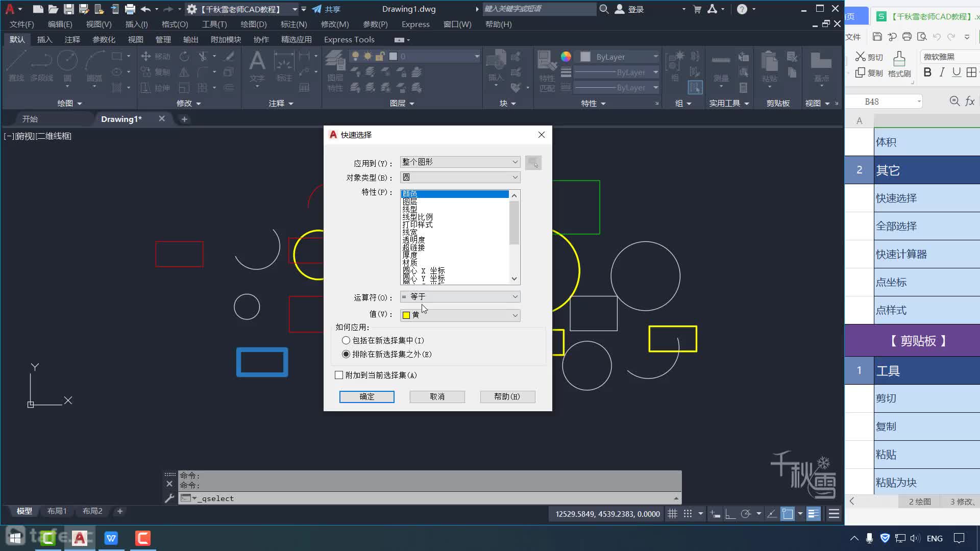Click the Match Properties icon
The width and height of the screenshot is (980, 551).
(x=547, y=71)
